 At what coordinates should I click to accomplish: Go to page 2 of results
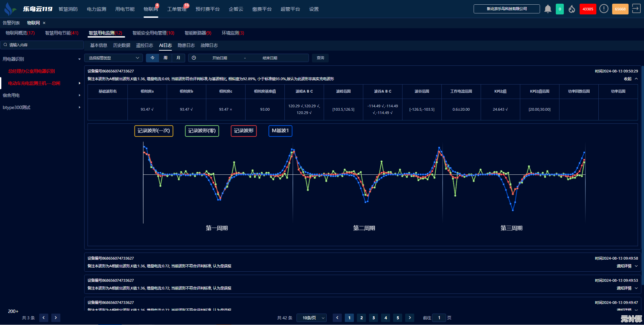(x=361, y=318)
